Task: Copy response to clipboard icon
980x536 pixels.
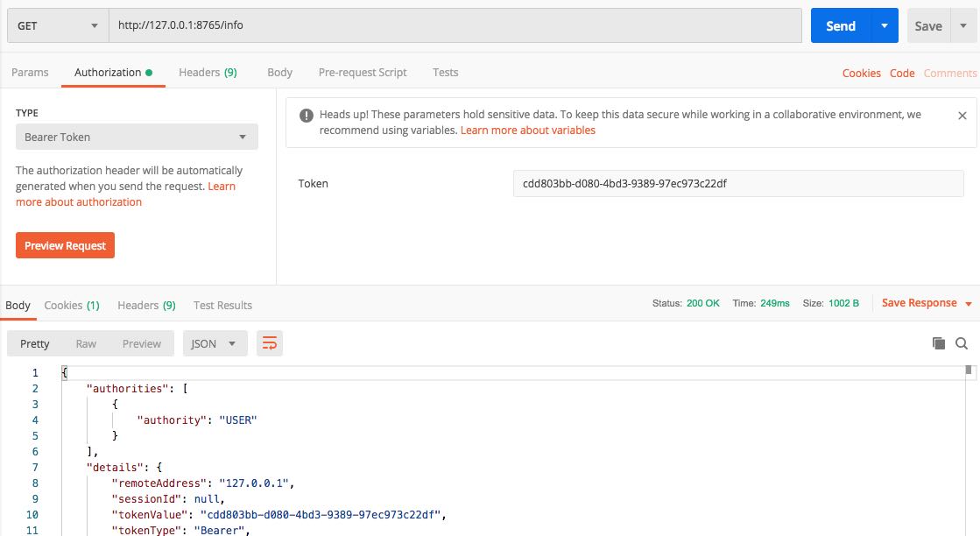Action: tap(938, 343)
